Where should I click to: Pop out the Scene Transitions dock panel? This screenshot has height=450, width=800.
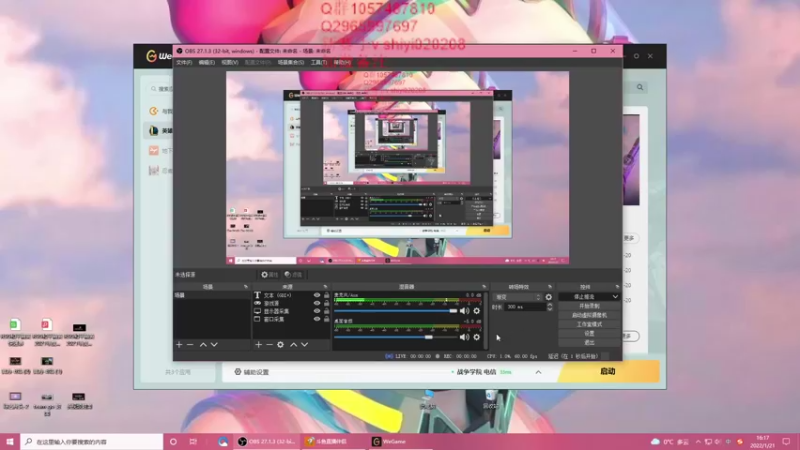pyautogui.click(x=549, y=287)
